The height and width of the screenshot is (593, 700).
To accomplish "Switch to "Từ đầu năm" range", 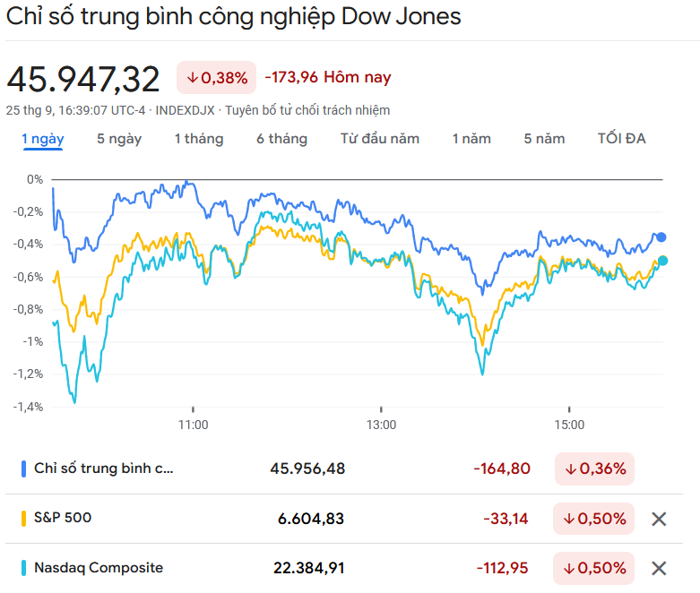I will click(380, 139).
